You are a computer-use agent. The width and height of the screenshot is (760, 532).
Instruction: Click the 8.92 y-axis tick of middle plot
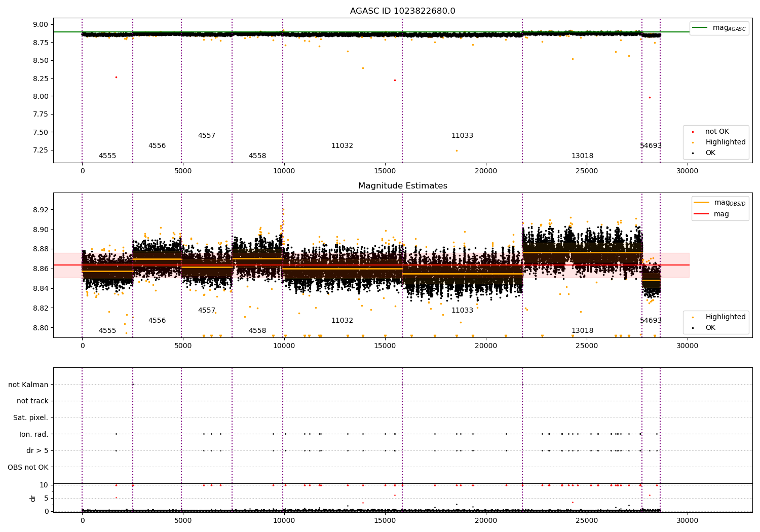41,210
